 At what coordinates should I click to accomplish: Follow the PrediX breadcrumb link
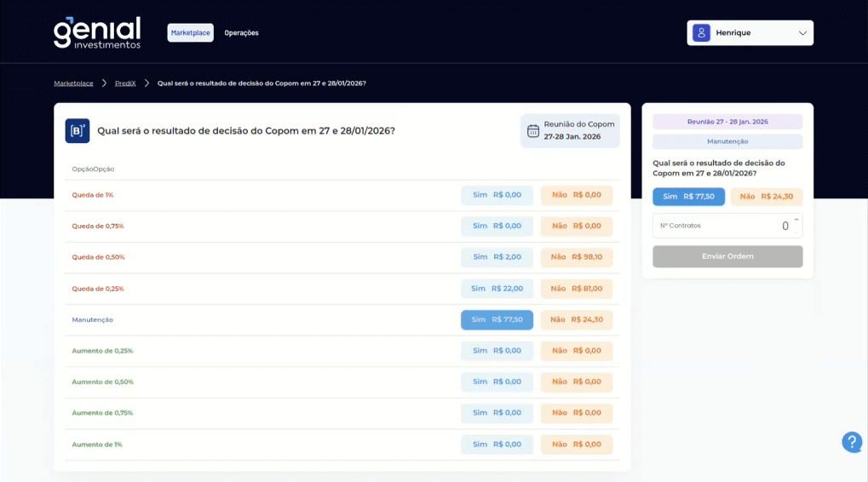[125, 83]
